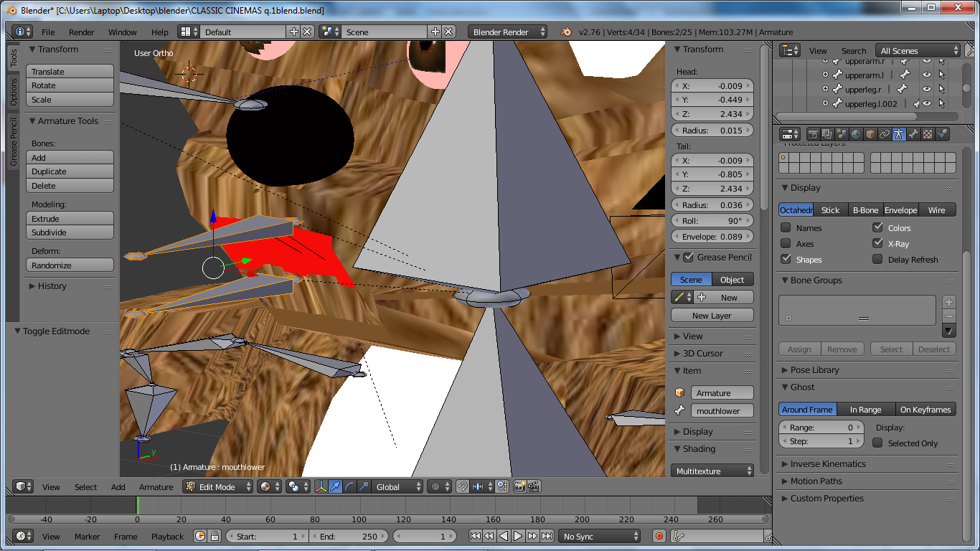The width and height of the screenshot is (980, 551).
Task: Open the Multitexture shading dropdown
Action: coord(713,471)
